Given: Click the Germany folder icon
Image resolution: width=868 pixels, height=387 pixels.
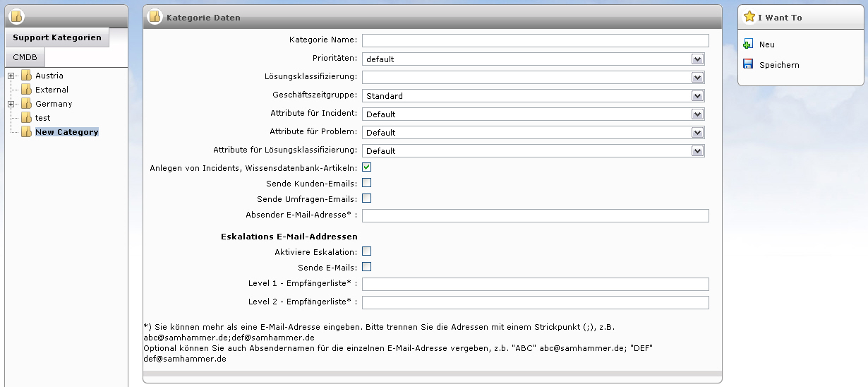Looking at the screenshot, I should (x=26, y=104).
